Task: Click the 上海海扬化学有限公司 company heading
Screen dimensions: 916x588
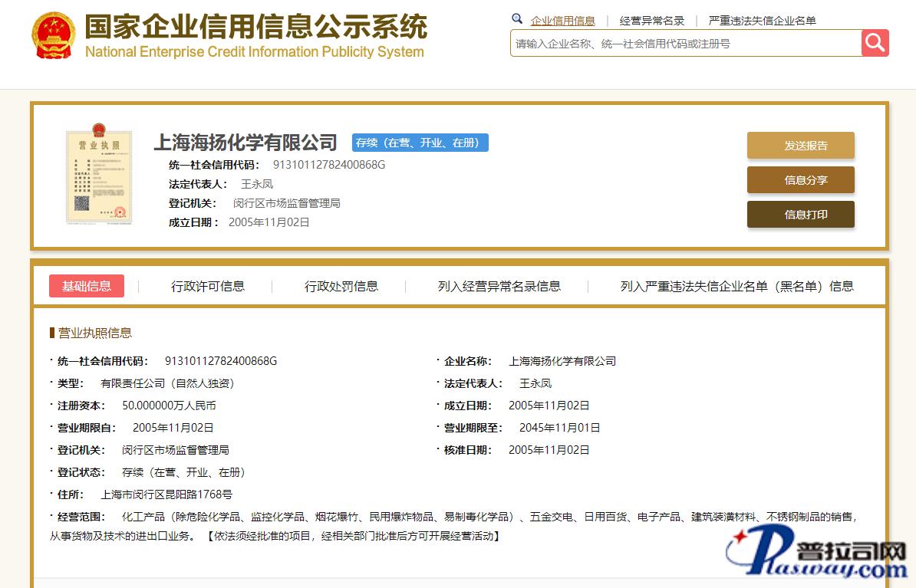Action: pyautogui.click(x=245, y=143)
